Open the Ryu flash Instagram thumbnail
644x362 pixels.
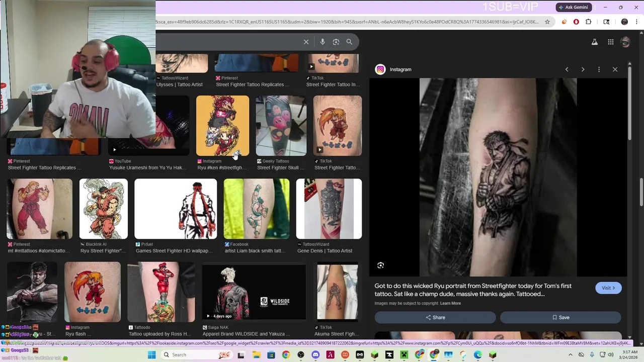[x=93, y=292]
